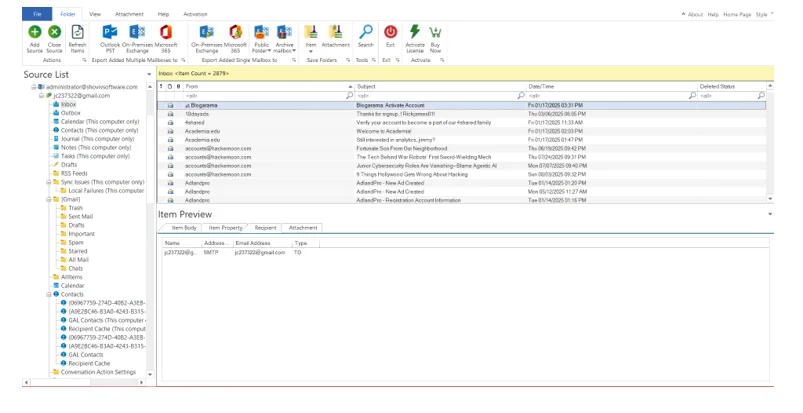
Task: Refresh items using the ribbon icon
Action: point(77,32)
